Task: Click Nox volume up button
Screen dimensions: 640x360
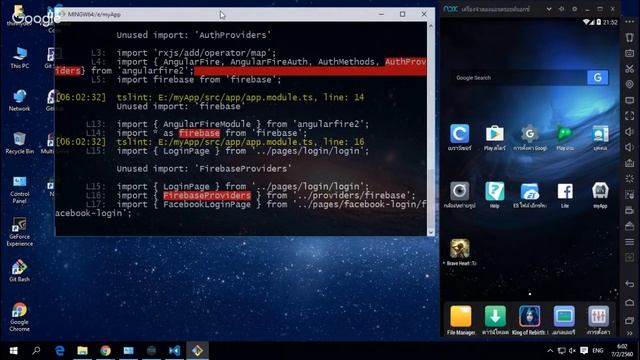Action: coord(629,131)
